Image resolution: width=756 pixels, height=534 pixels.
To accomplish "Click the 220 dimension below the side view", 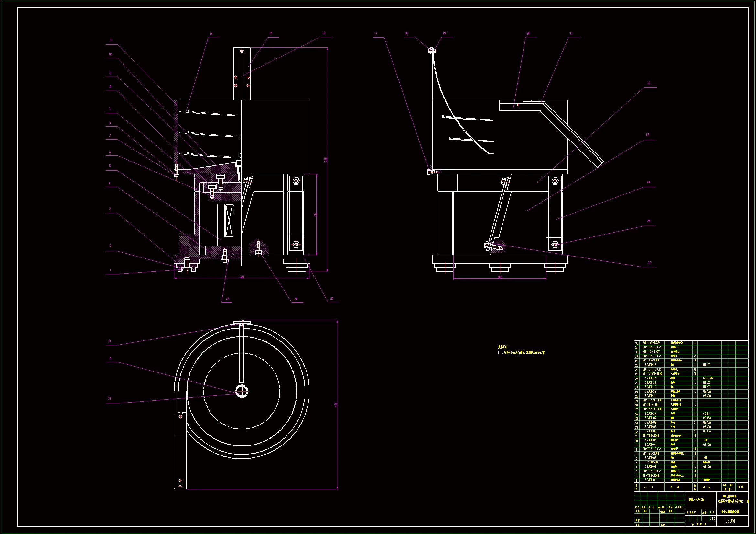I will (x=500, y=277).
